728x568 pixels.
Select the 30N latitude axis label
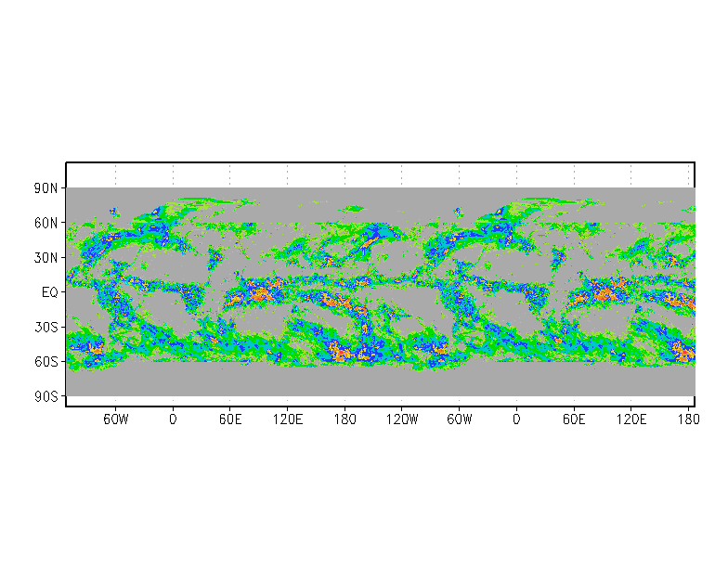pos(45,258)
